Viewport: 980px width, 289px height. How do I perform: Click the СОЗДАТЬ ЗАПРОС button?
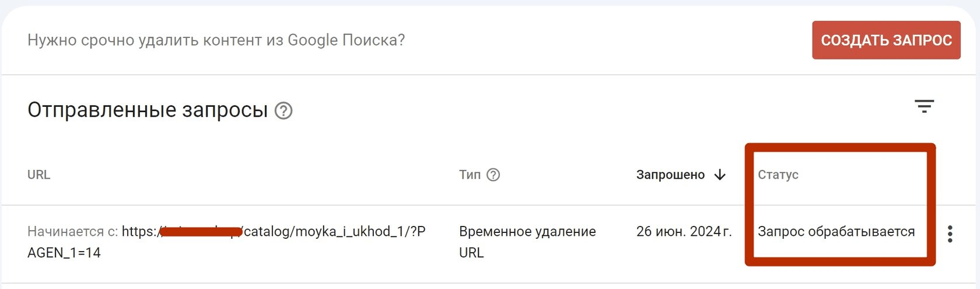885,40
